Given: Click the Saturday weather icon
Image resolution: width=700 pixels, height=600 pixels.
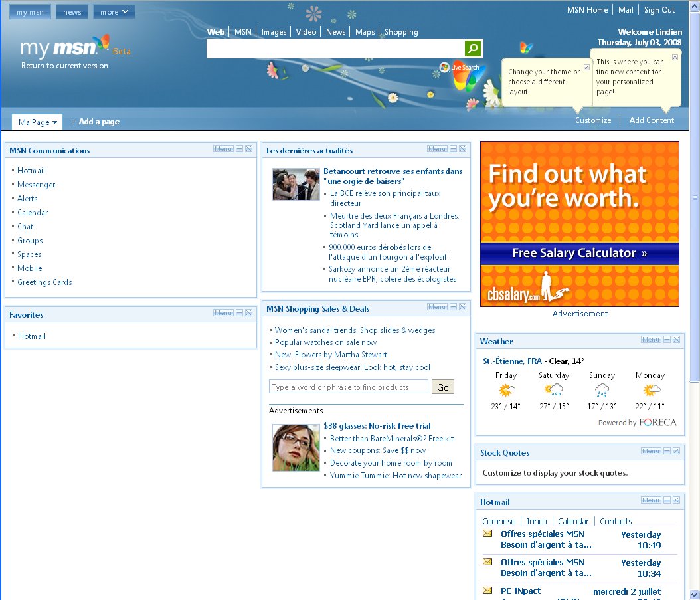Looking at the screenshot, I should [x=554, y=391].
